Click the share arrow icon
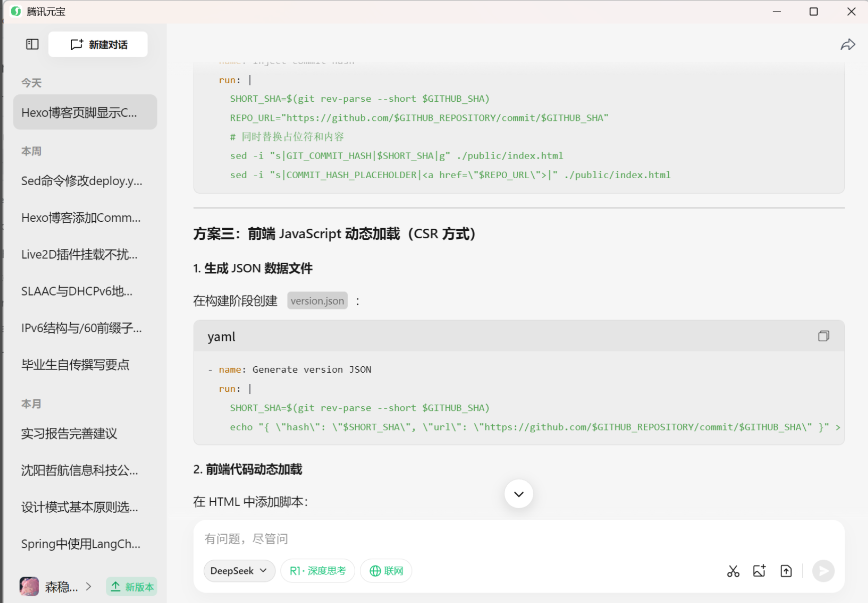Screen dimensions: 868x603 (x=847, y=45)
